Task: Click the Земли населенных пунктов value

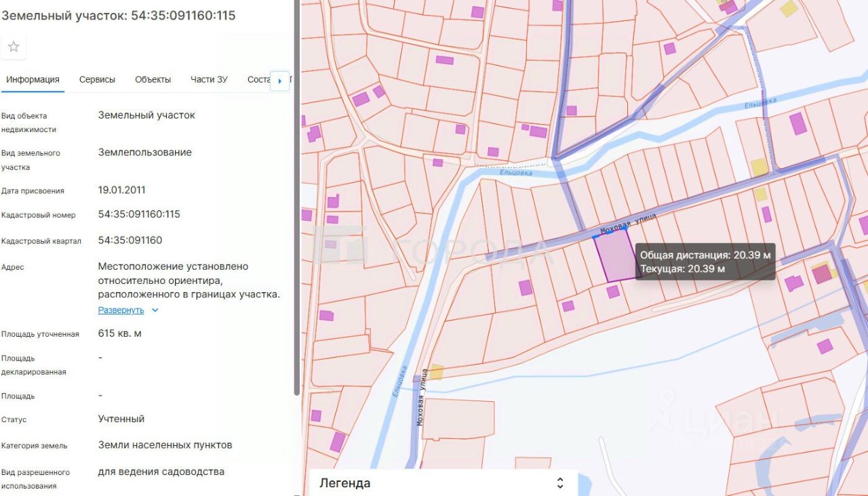Action: click(x=165, y=445)
